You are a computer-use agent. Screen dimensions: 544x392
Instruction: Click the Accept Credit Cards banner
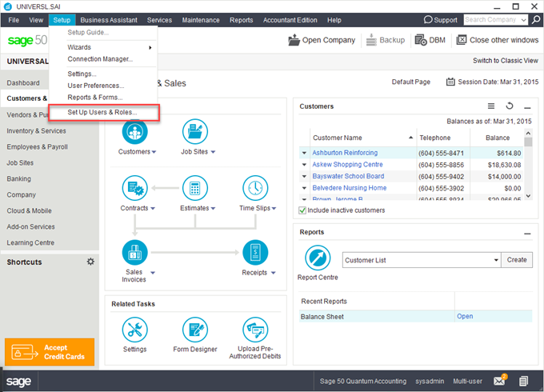pos(50,352)
